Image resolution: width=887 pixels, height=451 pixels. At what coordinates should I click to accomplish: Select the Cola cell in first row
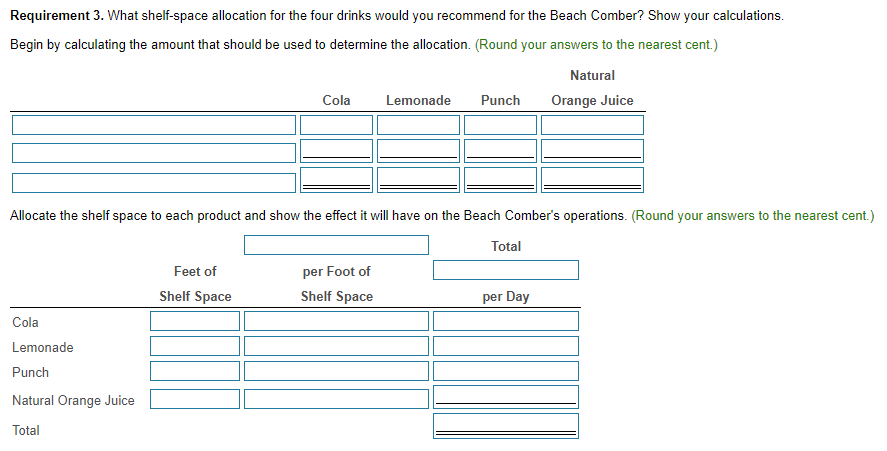pyautogui.click(x=337, y=125)
